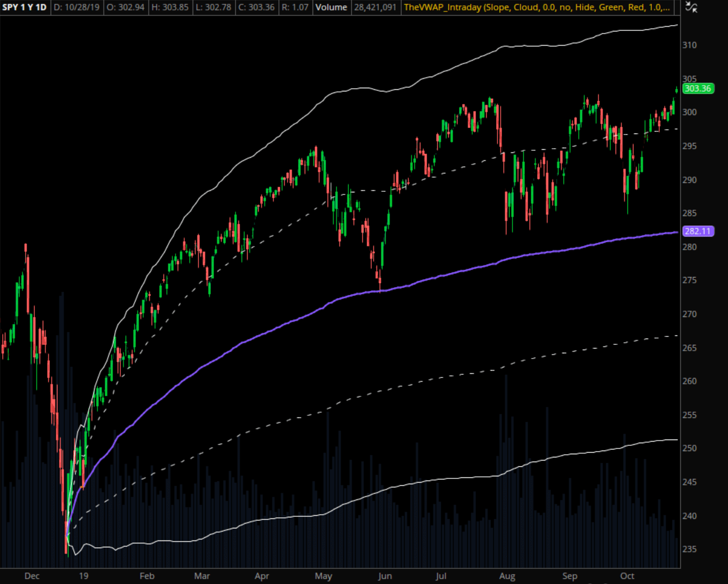
Task: Click the collapse studies icon at top right
Action: pos(692,7)
